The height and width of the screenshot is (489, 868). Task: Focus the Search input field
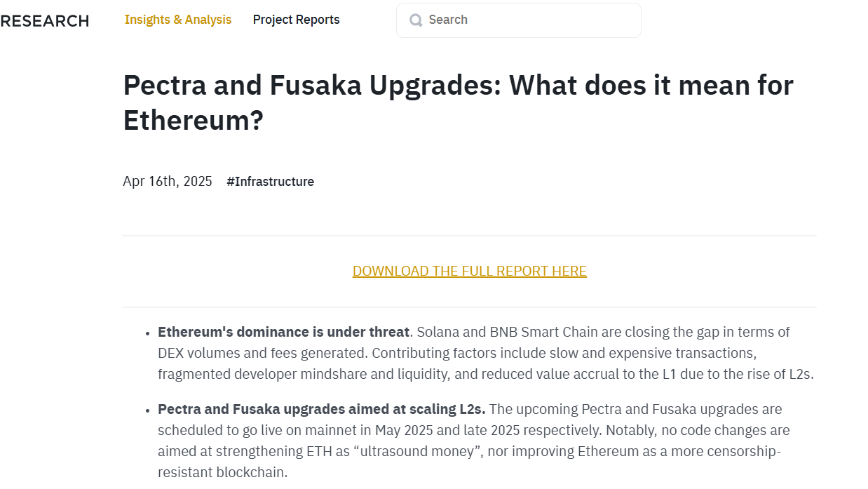tap(519, 20)
